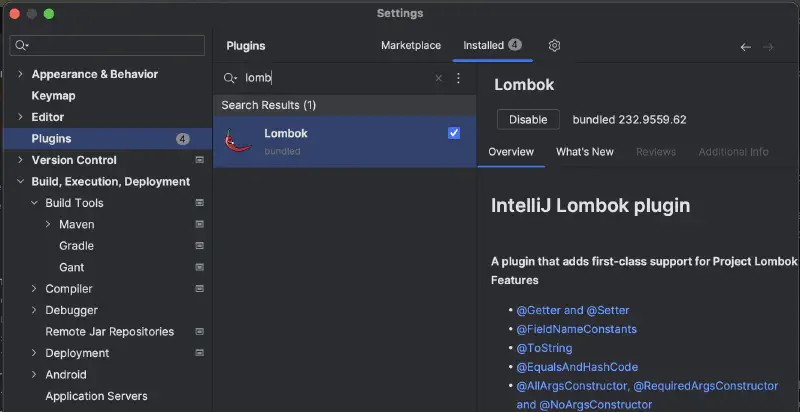The width and height of the screenshot is (800, 412).
Task: Expand the Debugger node
Action: [34, 310]
